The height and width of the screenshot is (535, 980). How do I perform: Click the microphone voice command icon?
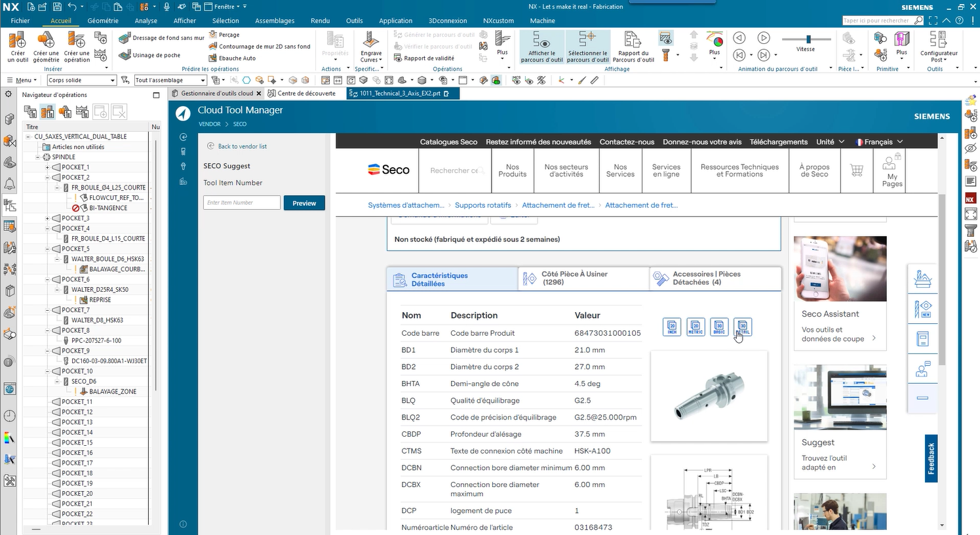[x=167, y=7]
